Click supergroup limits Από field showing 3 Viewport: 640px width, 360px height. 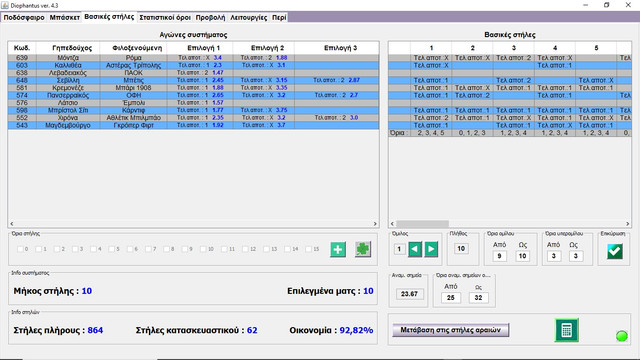click(x=553, y=256)
